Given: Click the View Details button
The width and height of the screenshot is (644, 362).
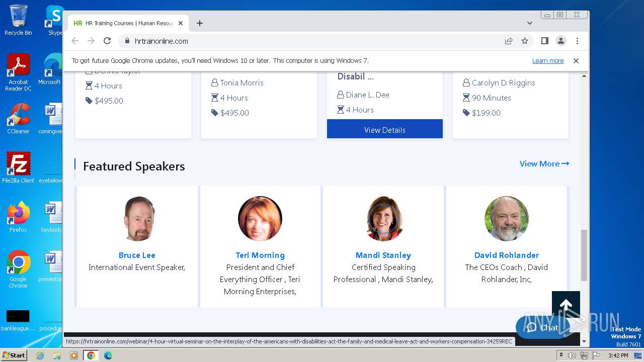Looking at the screenshot, I should click(x=384, y=130).
